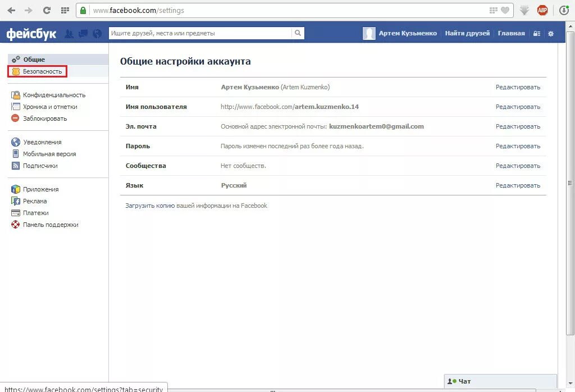Image resolution: width=575 pixels, height=392 pixels.
Task: Open privacy shortcuts lock icon in the header
Action: [537, 33]
